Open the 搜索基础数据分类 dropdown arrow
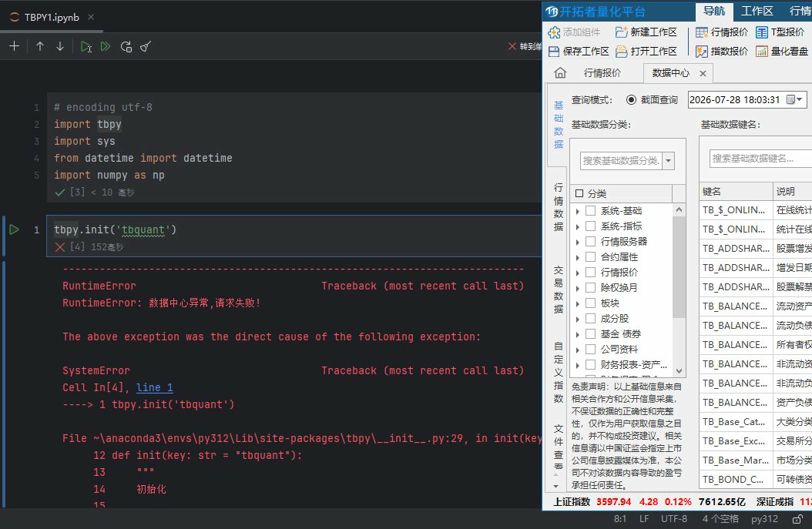The width and height of the screenshot is (812, 529). pos(668,161)
